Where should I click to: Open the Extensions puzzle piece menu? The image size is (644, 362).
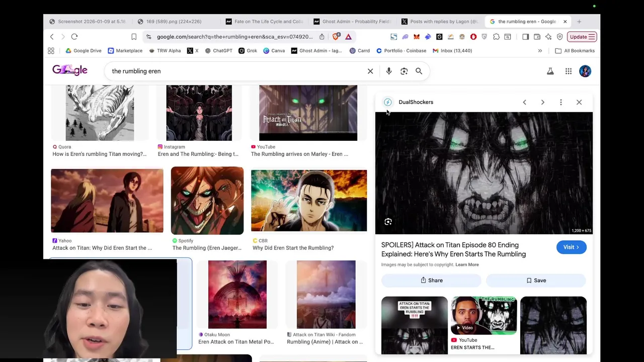(x=496, y=37)
